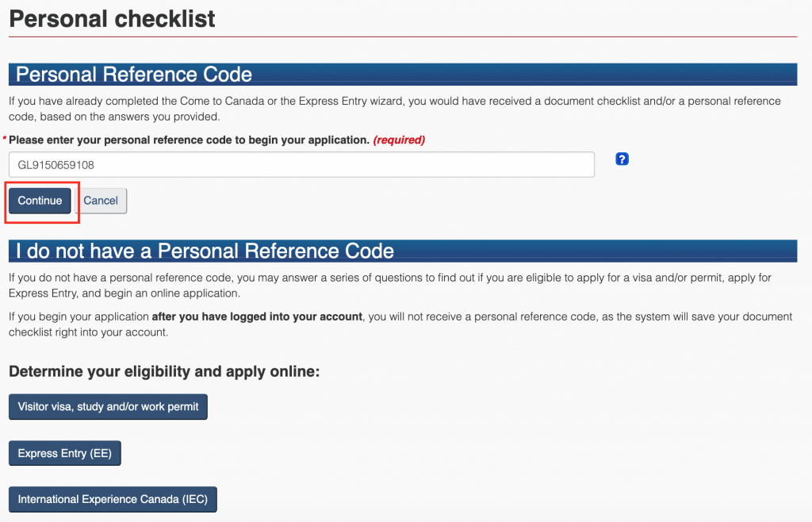Choose International Experience Canada (IEC) button
Viewport: 812px width, 522px height.
113,500
